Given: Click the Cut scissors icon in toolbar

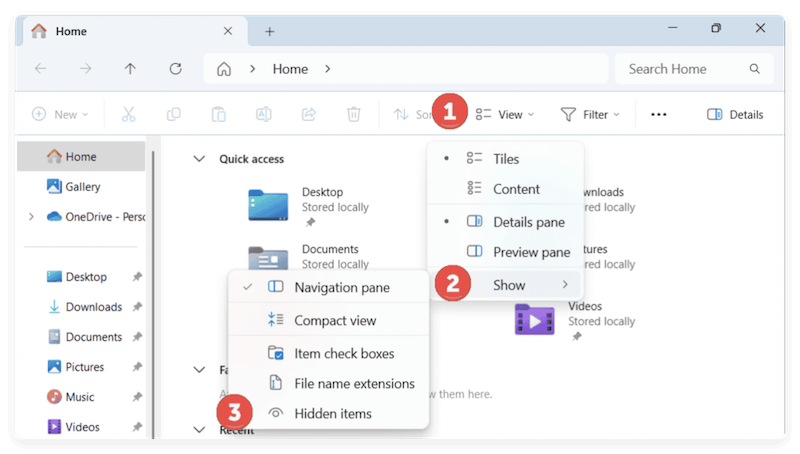Looking at the screenshot, I should coord(128,114).
